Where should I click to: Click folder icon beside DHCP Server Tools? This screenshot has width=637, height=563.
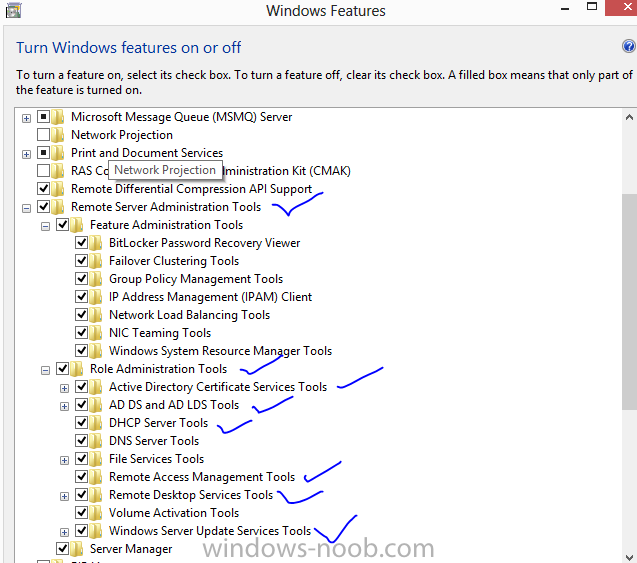(x=95, y=422)
